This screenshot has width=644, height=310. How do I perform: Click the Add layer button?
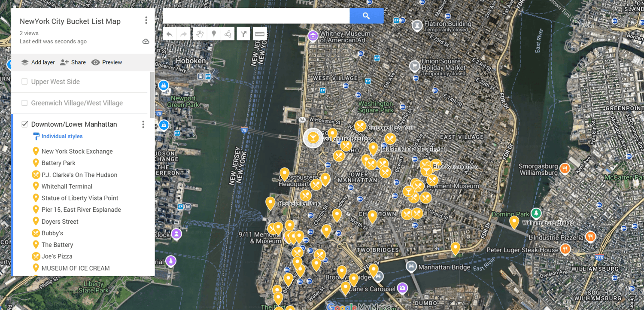click(38, 62)
